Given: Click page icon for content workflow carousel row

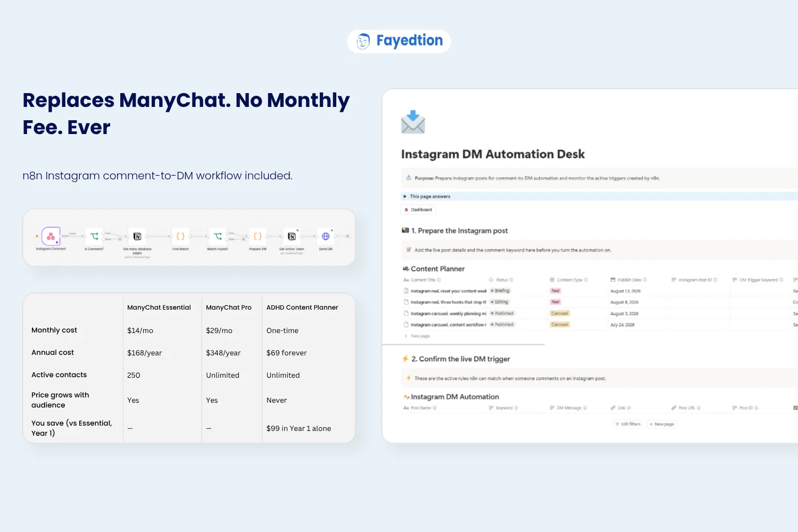Looking at the screenshot, I should pos(406,325).
